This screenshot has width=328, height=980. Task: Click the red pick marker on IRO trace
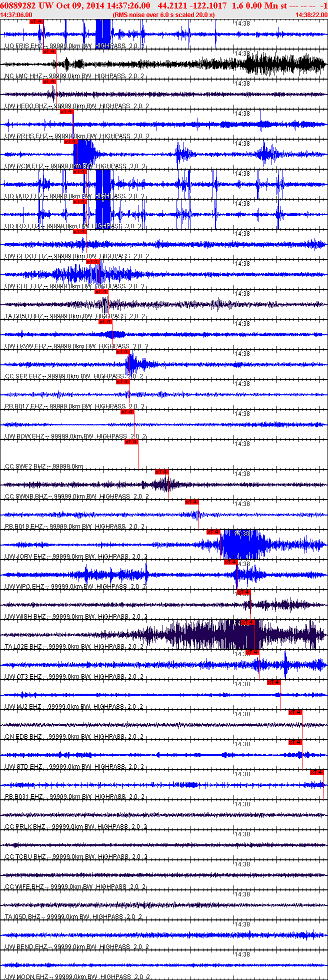pos(79,202)
